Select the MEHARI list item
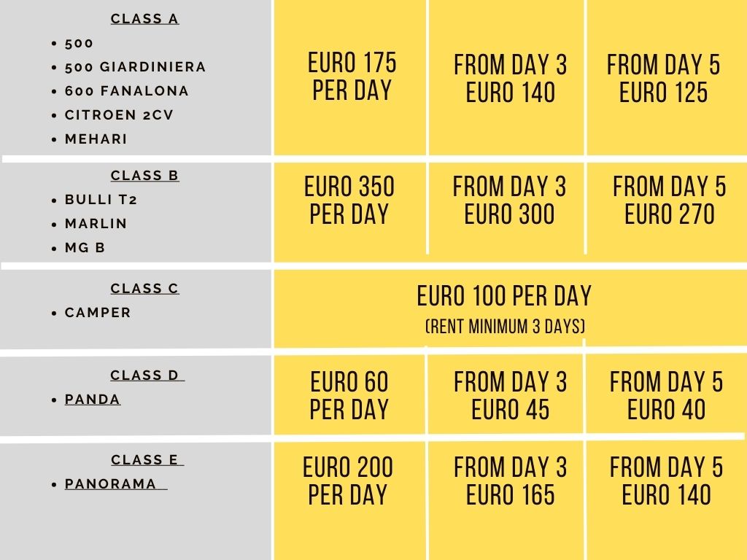The image size is (747, 560). 96,139
